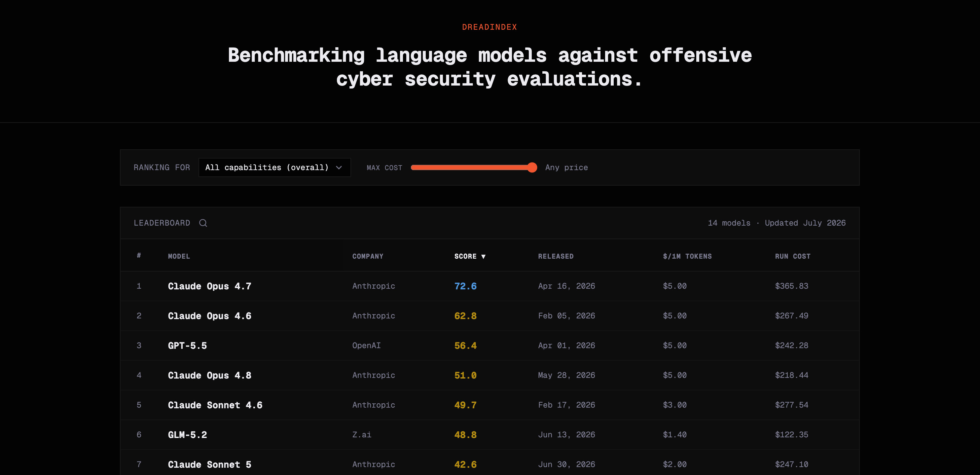This screenshot has height=475, width=980.
Task: Click the 62.8 score value
Action: click(x=465, y=316)
